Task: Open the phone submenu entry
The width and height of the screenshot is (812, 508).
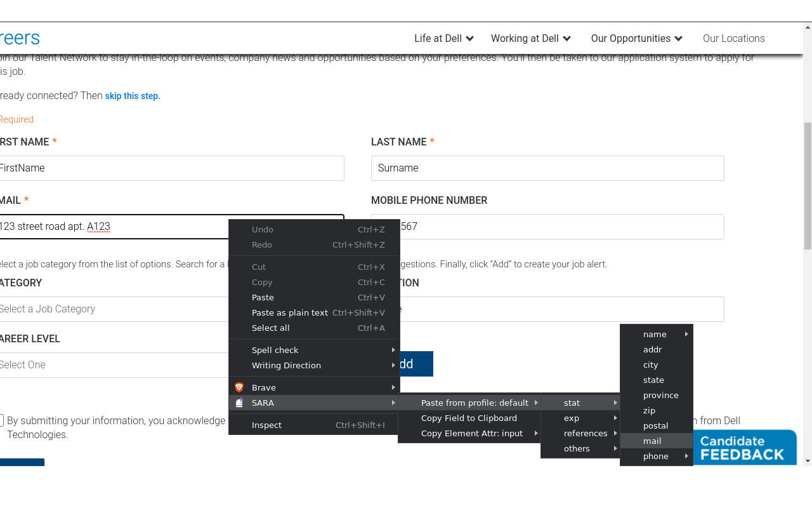Action: [x=656, y=456]
